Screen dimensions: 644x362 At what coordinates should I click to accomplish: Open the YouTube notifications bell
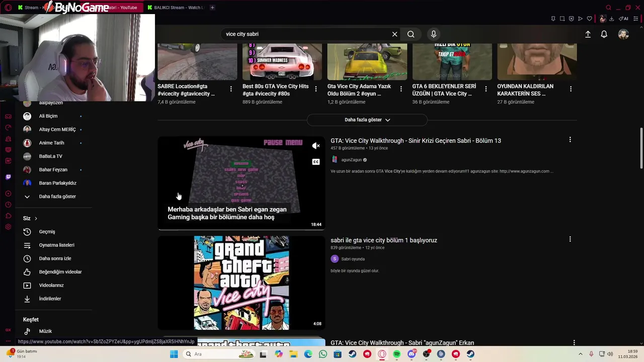pos(604,34)
